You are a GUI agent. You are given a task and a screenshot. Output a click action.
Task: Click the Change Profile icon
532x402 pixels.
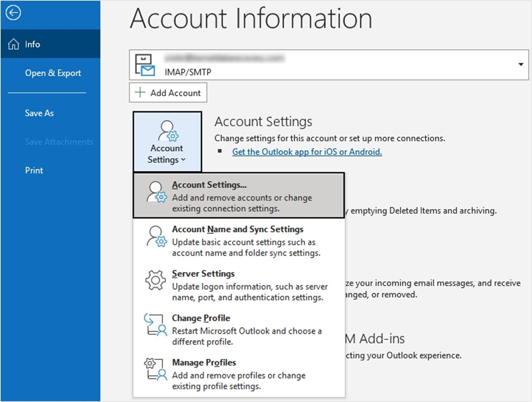point(155,325)
